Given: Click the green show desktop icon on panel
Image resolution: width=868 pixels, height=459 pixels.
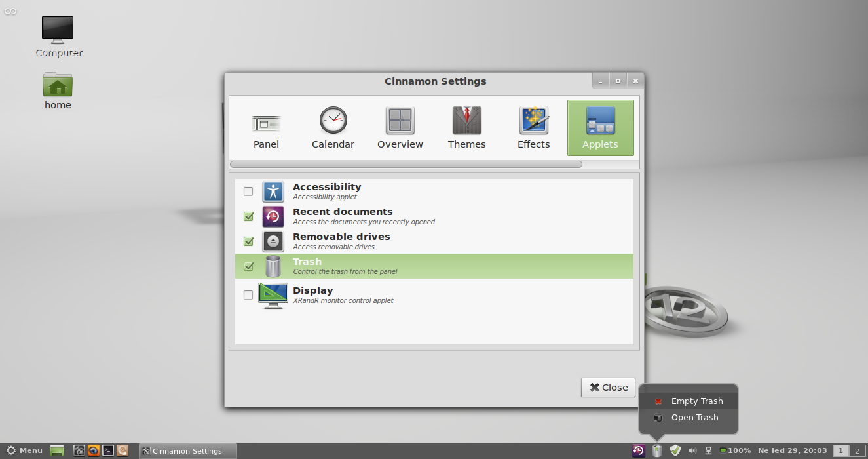Looking at the screenshot, I should click(57, 451).
